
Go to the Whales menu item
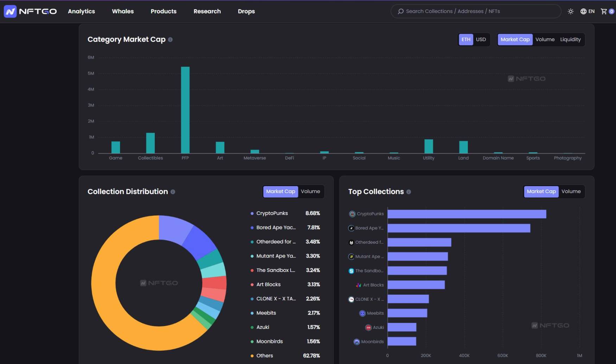[123, 11]
